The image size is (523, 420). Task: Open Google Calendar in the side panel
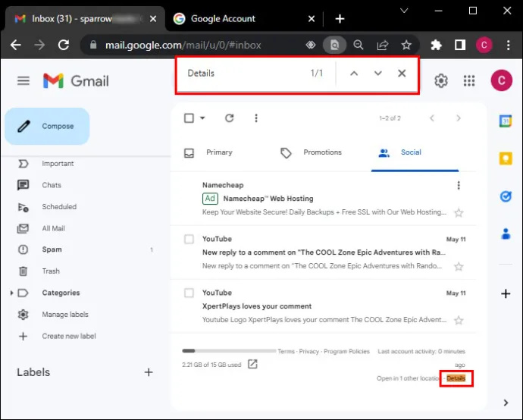coord(506,121)
